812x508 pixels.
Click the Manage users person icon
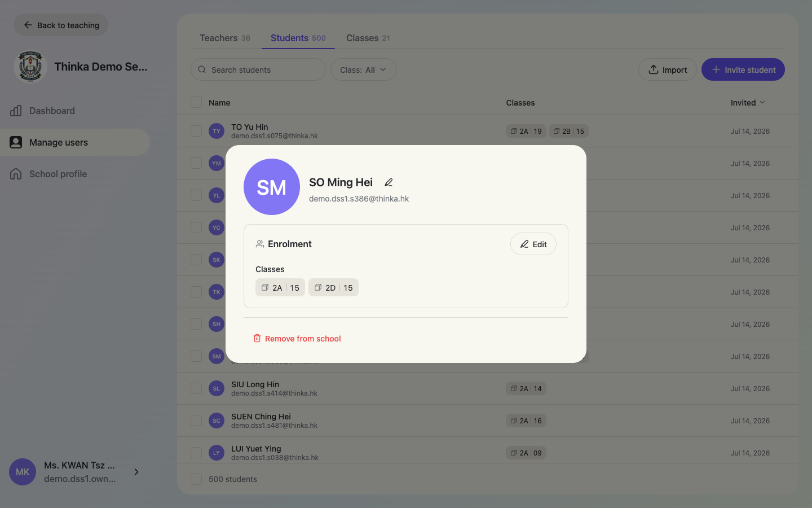16,142
